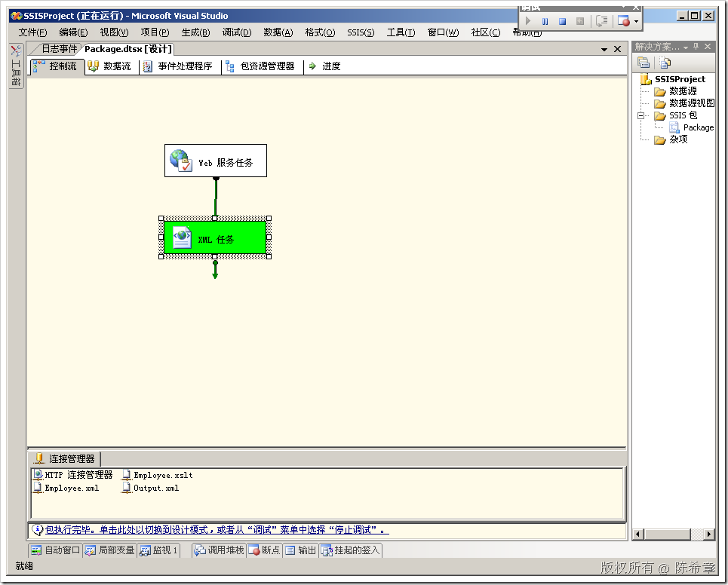The width and height of the screenshot is (728, 585).
Task: Select the 数据源视图 folder
Action: [x=685, y=103]
